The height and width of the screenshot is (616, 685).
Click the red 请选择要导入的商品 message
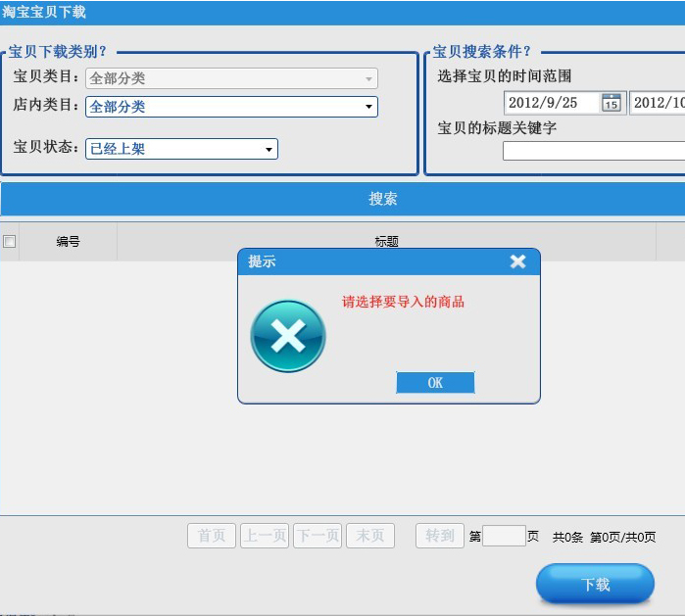pos(403,302)
